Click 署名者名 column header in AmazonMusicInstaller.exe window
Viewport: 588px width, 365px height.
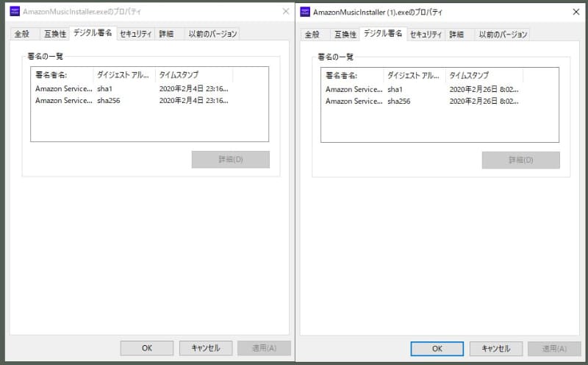point(62,75)
